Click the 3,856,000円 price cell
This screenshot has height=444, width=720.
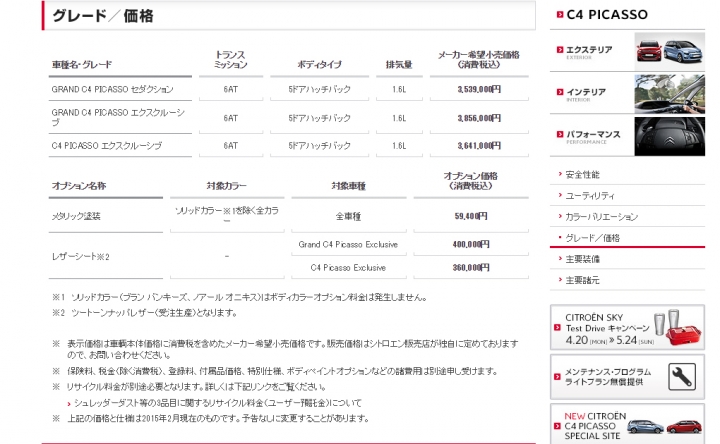click(479, 118)
